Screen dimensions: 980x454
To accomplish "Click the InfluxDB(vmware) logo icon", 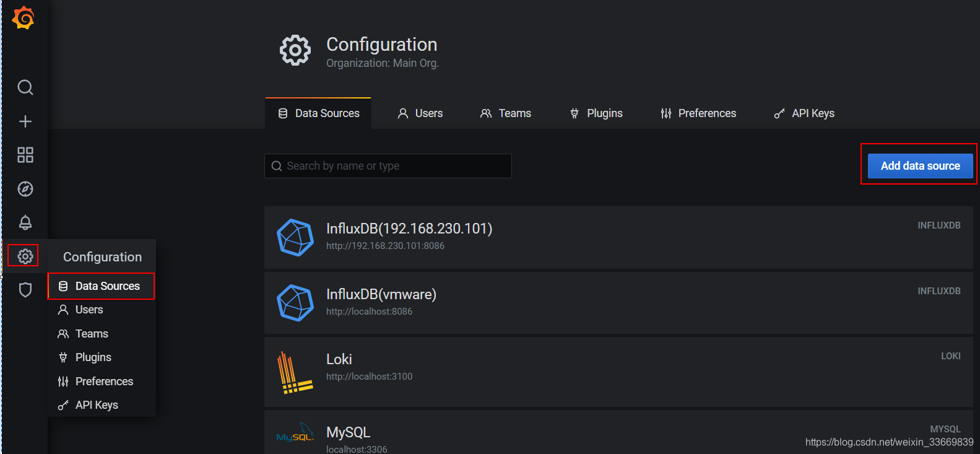I will (x=295, y=303).
